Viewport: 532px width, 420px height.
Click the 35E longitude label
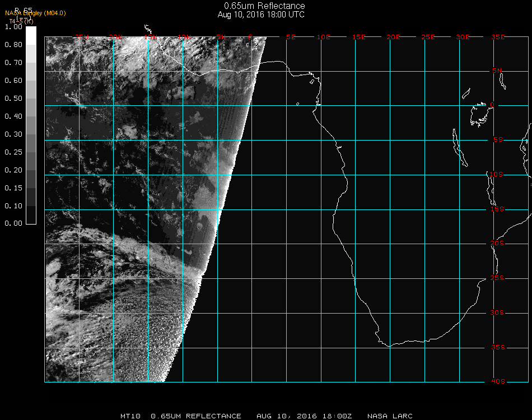498,38
